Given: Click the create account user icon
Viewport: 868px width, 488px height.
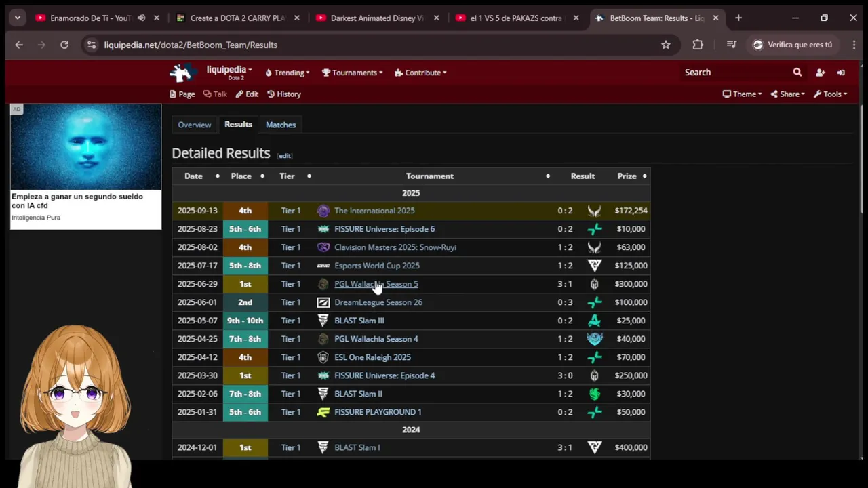Looking at the screenshot, I should [821, 73].
